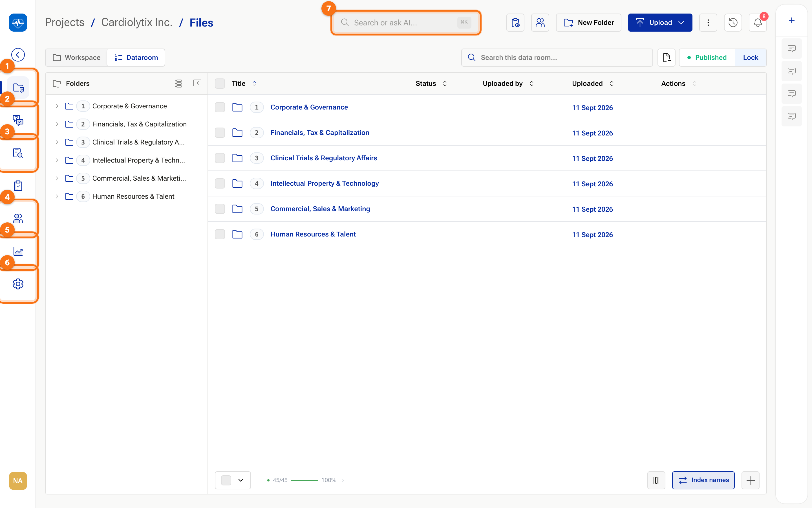Check the Clinical Trials & Regulatory Affairs checkbox
Screen dimensions: 812x508
coord(220,158)
